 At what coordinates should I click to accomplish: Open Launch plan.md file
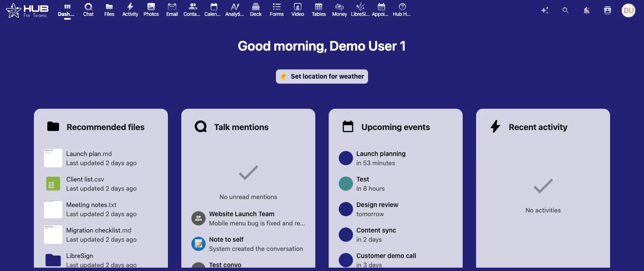(101, 158)
